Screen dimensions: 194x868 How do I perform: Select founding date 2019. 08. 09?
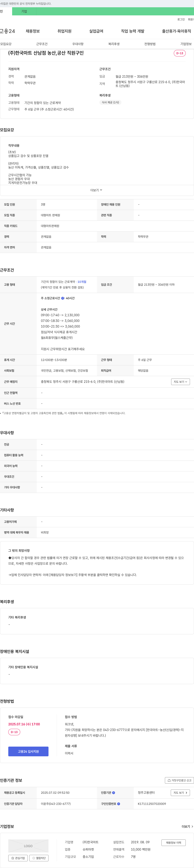[140, 842]
